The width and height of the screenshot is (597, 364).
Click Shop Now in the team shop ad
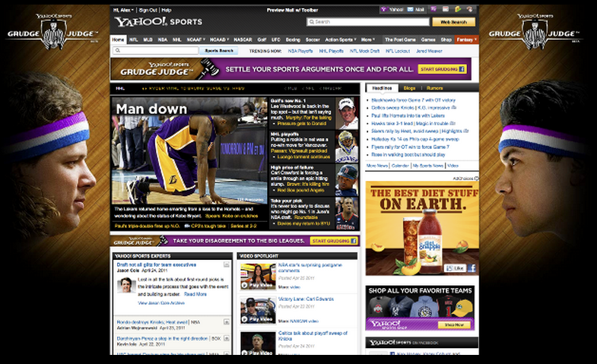[x=454, y=324]
